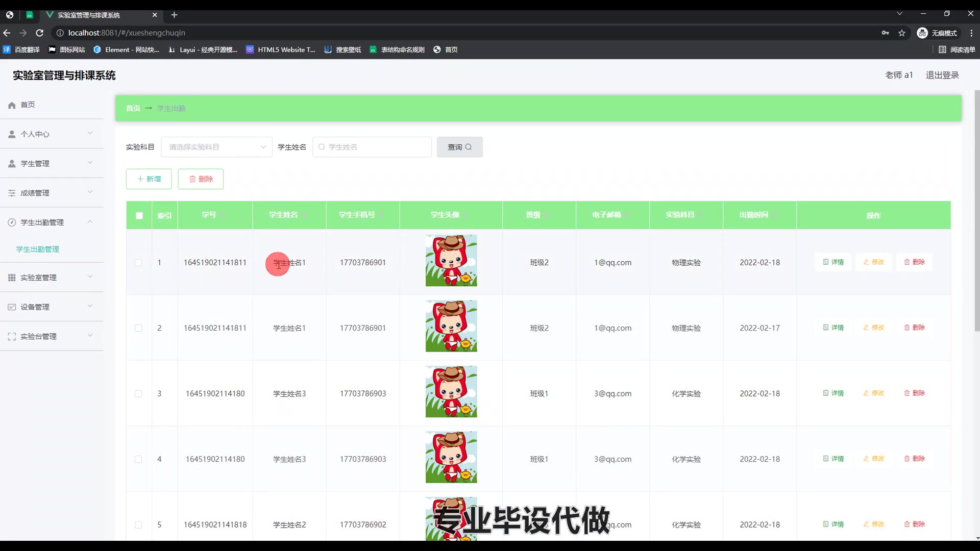Open the HTML5 Website bookmark

[x=281, y=49]
